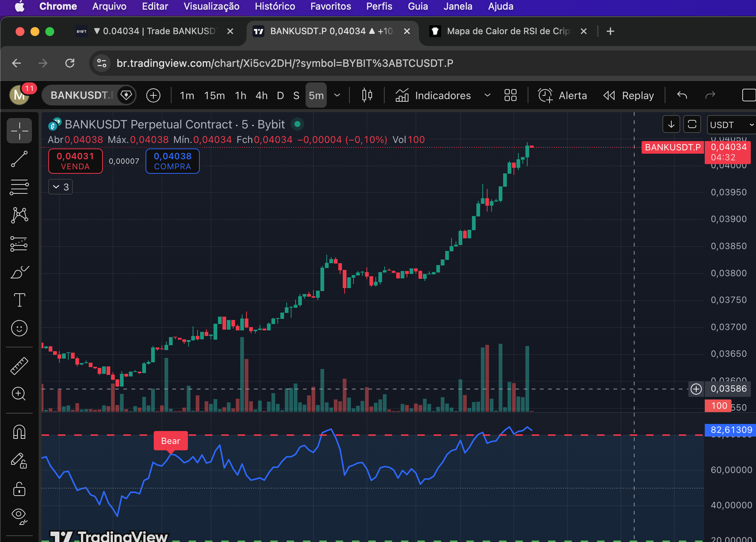Open the Fibonacci retracement tools
This screenshot has width=756, height=542.
tap(19, 187)
